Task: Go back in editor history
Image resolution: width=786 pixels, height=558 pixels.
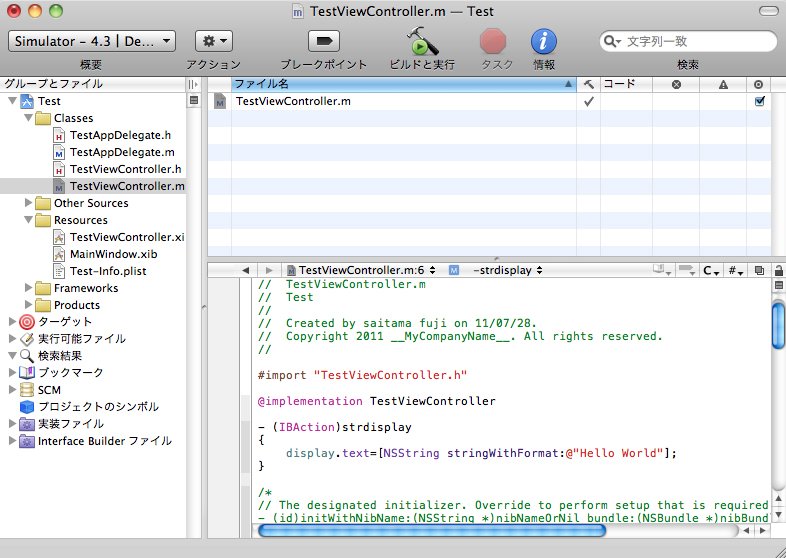Action: (x=245, y=270)
